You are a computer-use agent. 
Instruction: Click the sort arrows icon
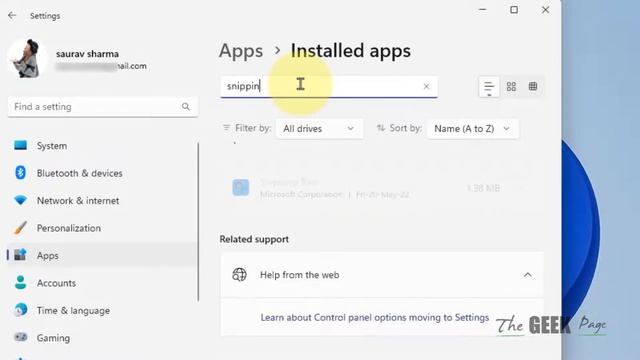click(380, 128)
